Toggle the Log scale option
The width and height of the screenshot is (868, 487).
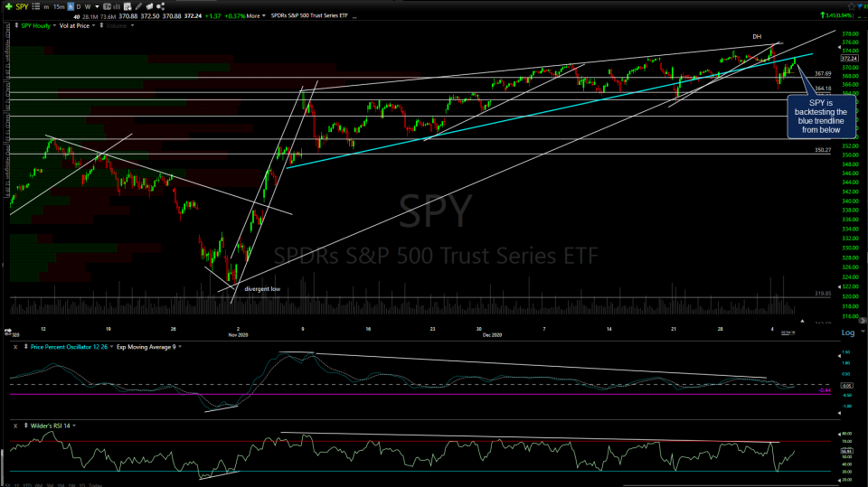click(x=847, y=332)
